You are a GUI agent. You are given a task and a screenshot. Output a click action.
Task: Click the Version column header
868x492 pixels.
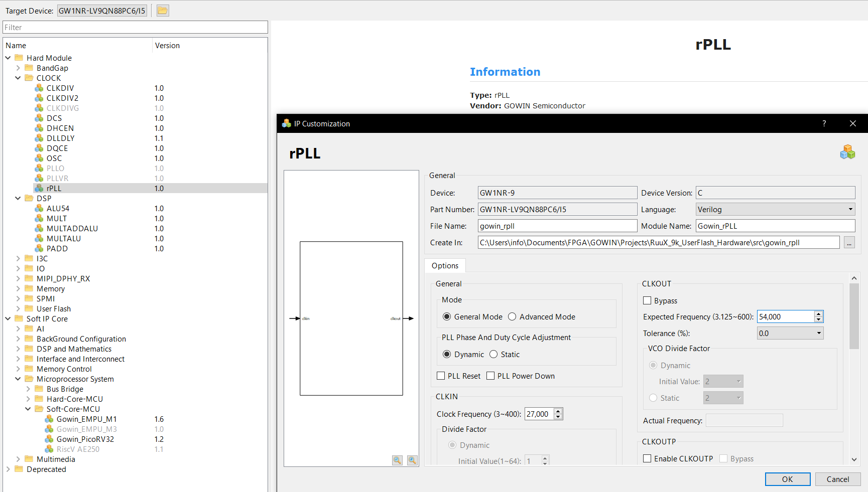coord(209,45)
